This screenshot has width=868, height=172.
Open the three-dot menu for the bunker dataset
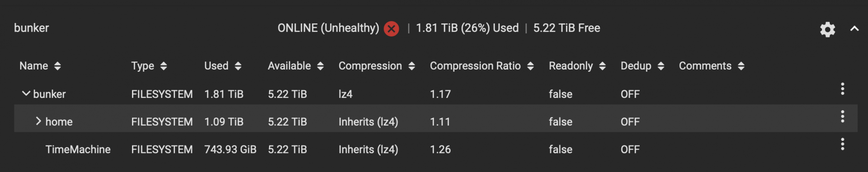tap(842, 89)
